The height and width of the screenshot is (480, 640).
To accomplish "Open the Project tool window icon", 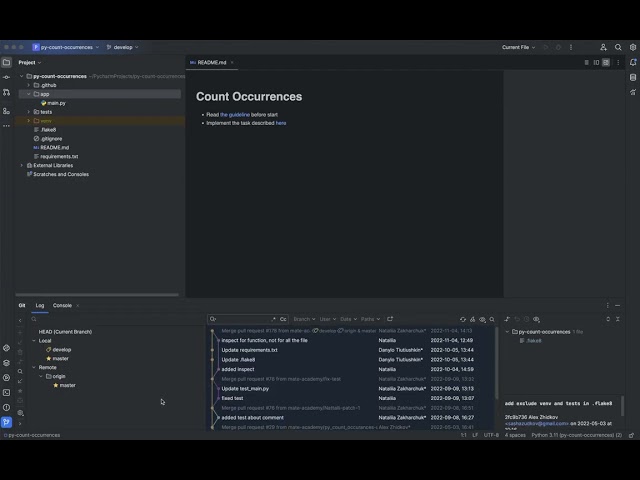I will pos(7,62).
